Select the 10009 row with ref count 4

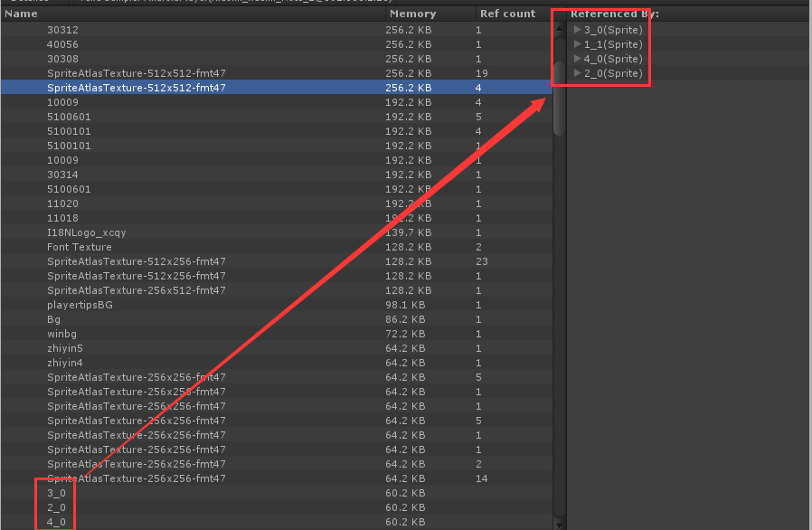pyautogui.click(x=277, y=102)
